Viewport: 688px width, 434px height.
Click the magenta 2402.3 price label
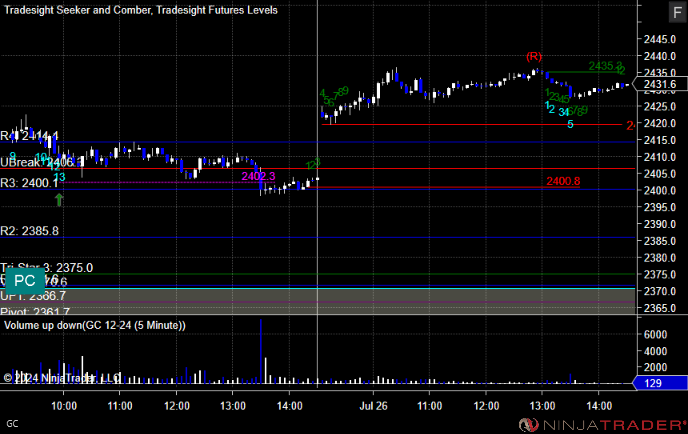pos(258,176)
